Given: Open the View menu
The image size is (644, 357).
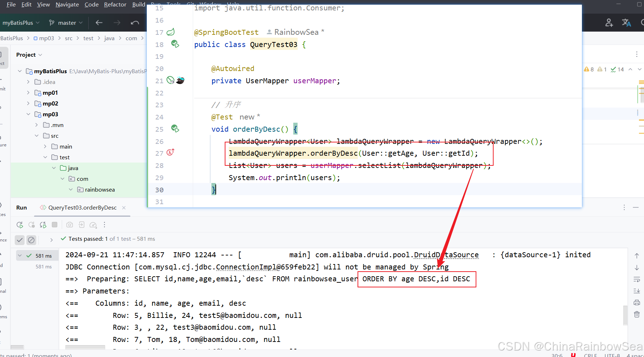Looking at the screenshot, I should [x=43, y=4].
